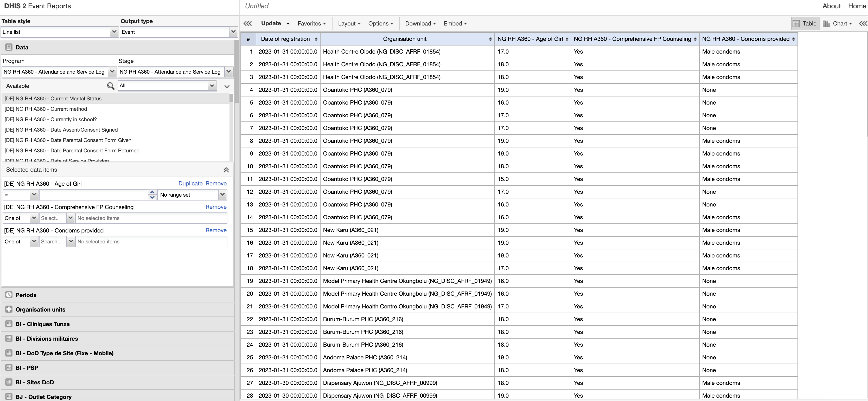Click the Organisation units plus icon
This screenshot has width=868, height=401.
tap(9, 309)
